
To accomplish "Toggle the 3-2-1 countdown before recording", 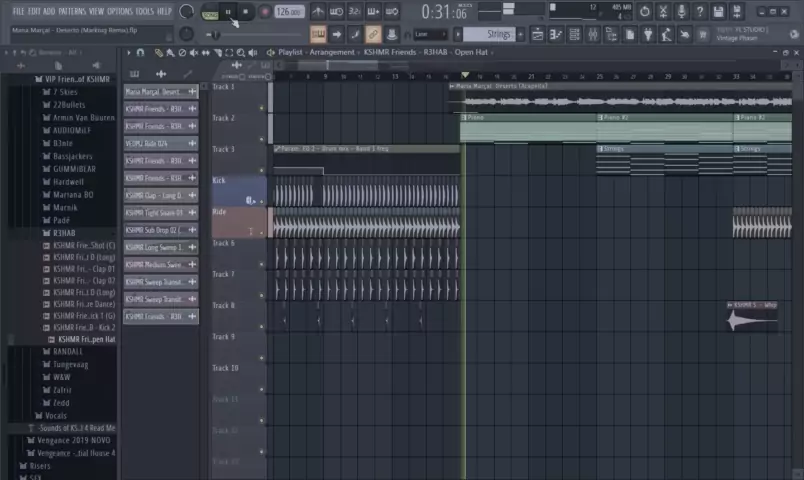I will [x=355, y=11].
